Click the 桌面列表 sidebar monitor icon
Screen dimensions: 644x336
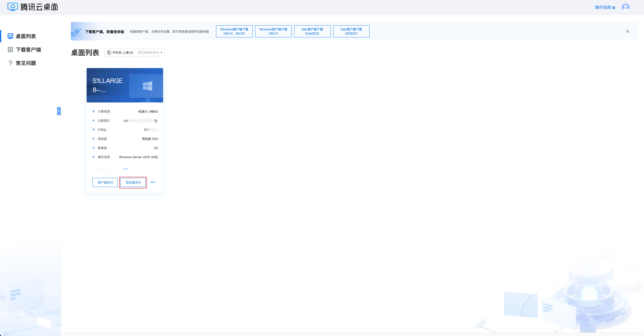coord(10,36)
